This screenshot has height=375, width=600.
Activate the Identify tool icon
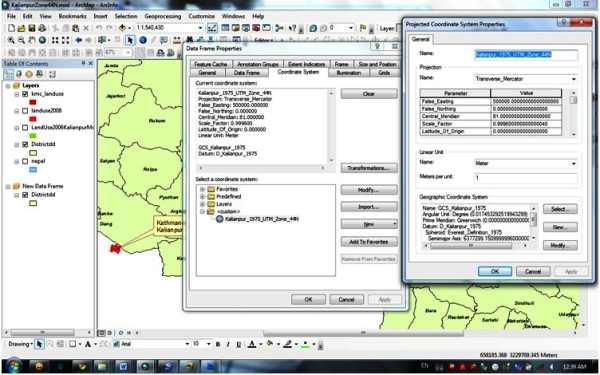tap(143, 40)
